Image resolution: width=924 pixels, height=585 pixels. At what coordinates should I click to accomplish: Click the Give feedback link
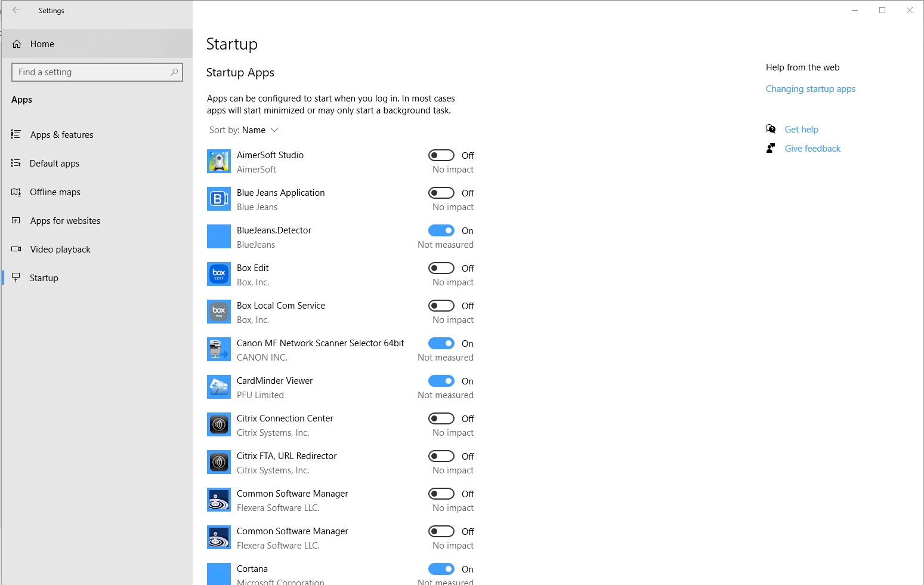coord(812,149)
